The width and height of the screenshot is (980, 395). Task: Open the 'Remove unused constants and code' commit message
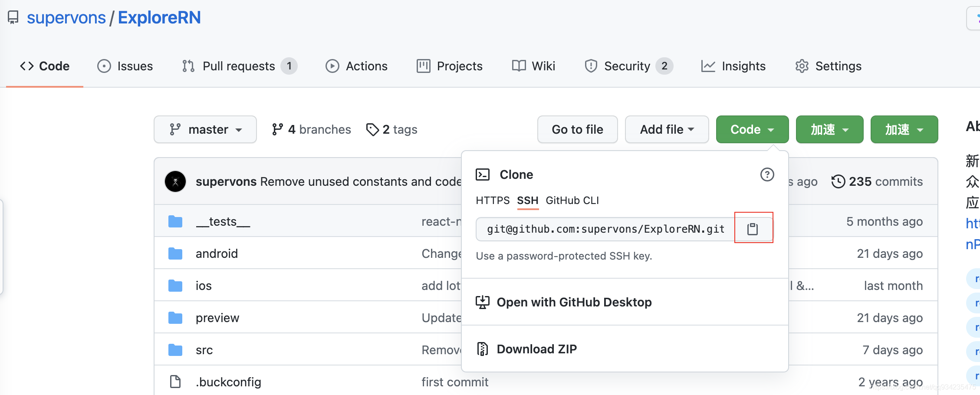(361, 181)
